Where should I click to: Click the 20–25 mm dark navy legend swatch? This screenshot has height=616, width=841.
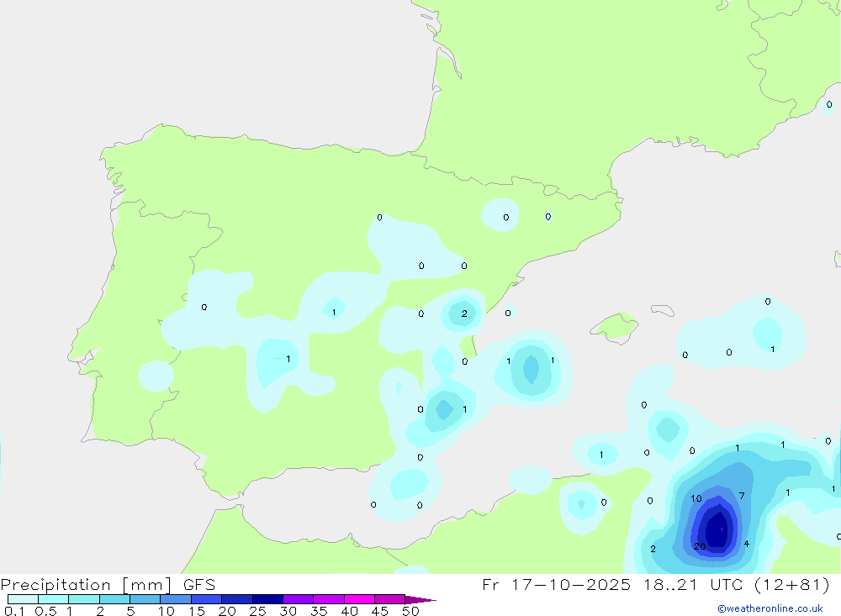[237, 599]
